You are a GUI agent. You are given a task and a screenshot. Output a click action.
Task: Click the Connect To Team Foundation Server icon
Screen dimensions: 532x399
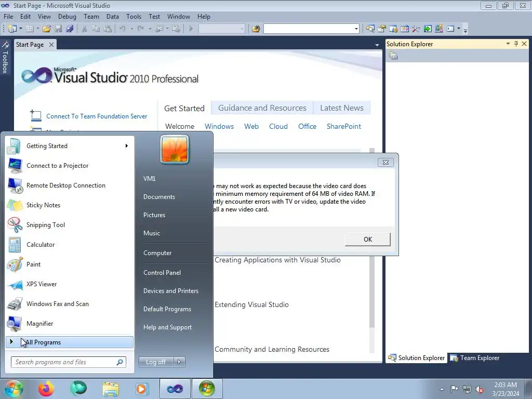point(36,116)
